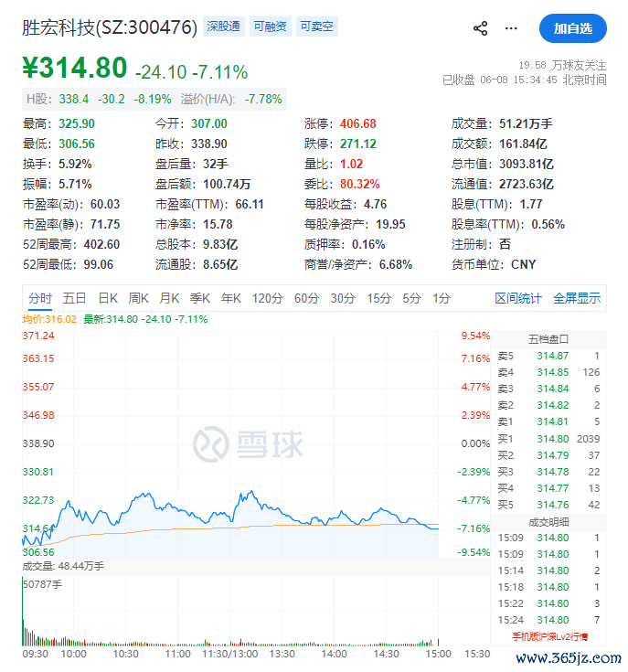Click the 卖4 row at 314.85
The height and width of the screenshot is (672, 628).
(548, 372)
